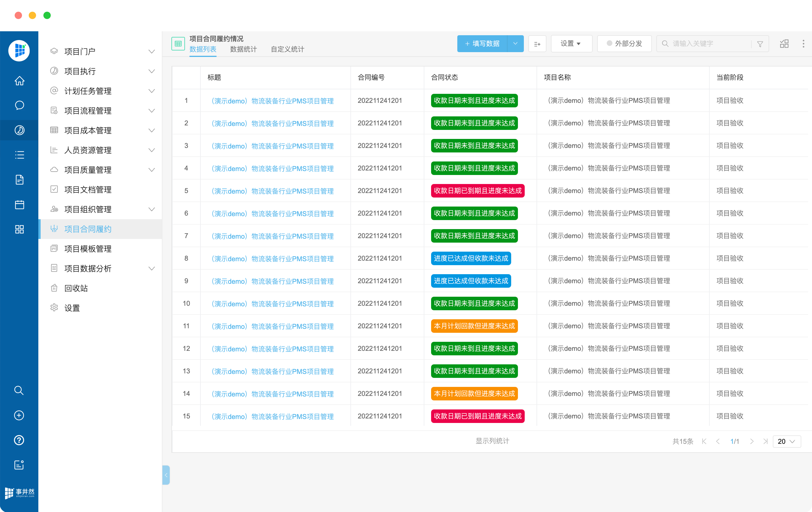This screenshot has height=512, width=812.
Task: Click the home icon in the blue sidebar
Action: (x=19, y=81)
